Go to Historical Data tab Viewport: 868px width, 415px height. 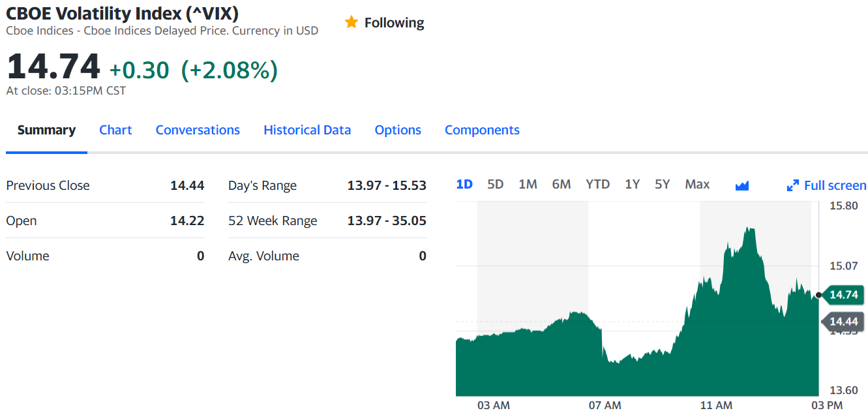(307, 130)
